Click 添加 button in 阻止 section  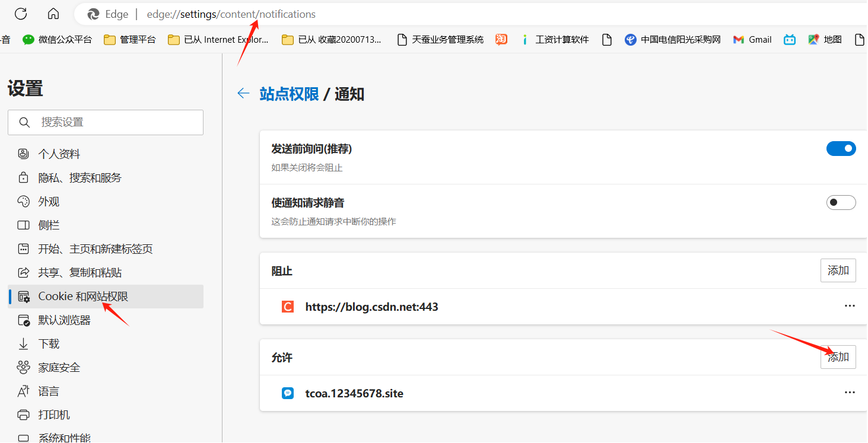coord(838,270)
